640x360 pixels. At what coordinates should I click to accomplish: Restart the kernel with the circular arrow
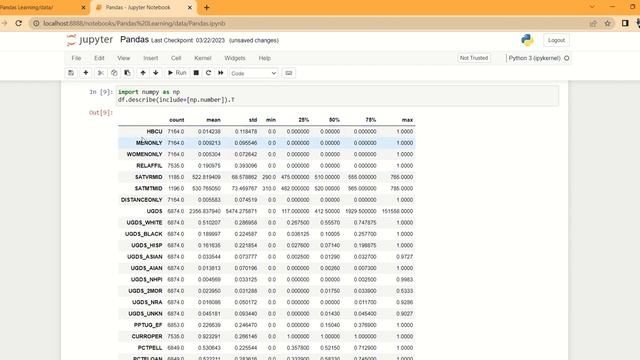pyautogui.click(x=209, y=73)
